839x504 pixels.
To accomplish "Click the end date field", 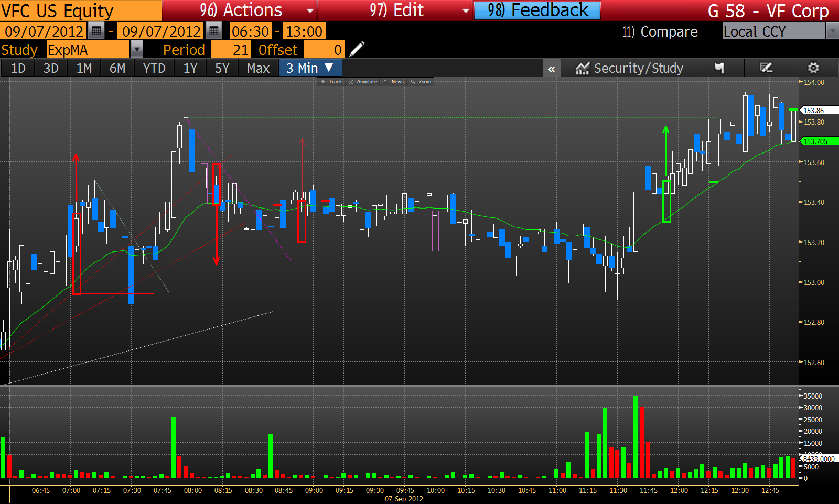I will click(161, 31).
